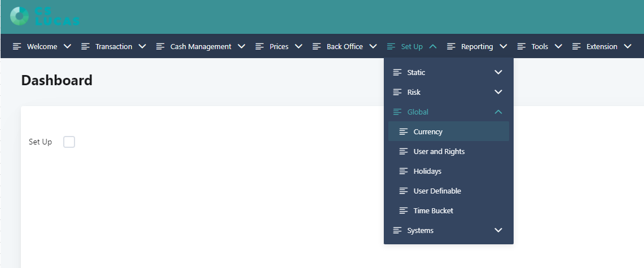644x268 pixels.
Task: Click the list icon beside Transaction
Action: coord(86,47)
